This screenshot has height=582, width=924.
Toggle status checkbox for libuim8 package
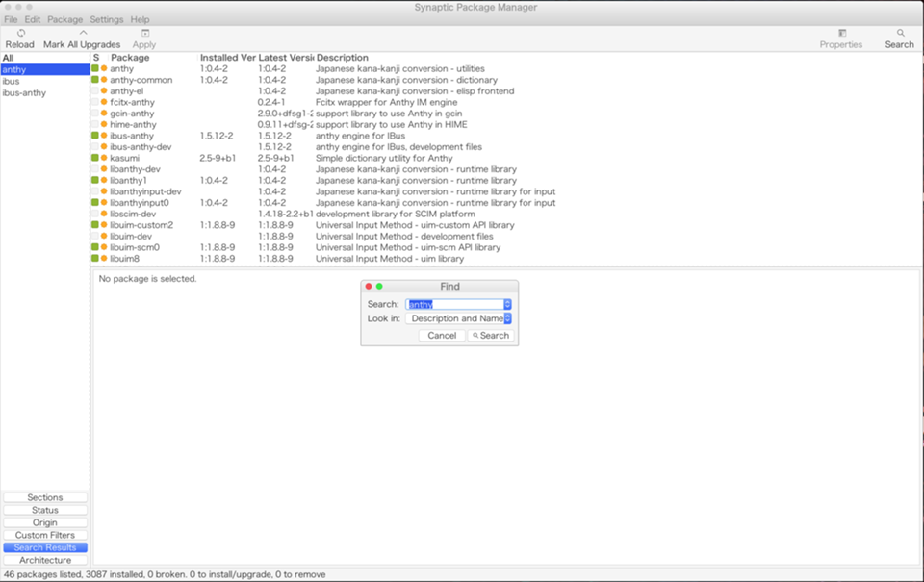click(x=95, y=259)
